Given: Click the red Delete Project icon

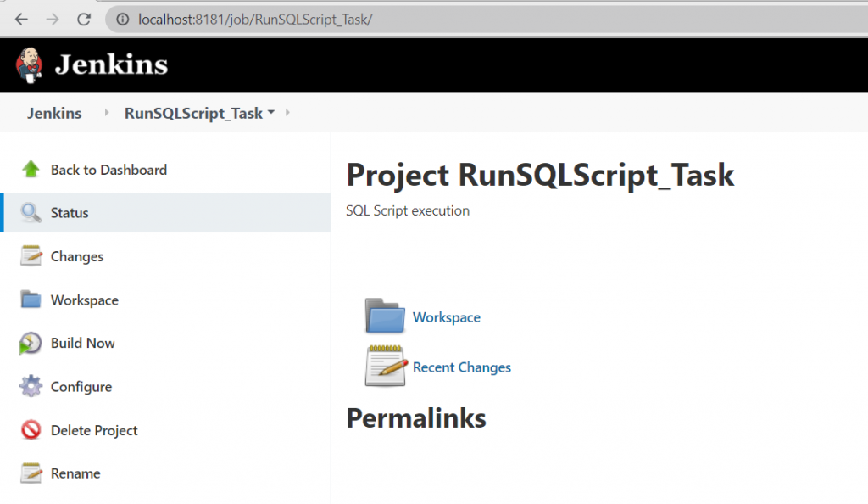Looking at the screenshot, I should pyautogui.click(x=31, y=430).
